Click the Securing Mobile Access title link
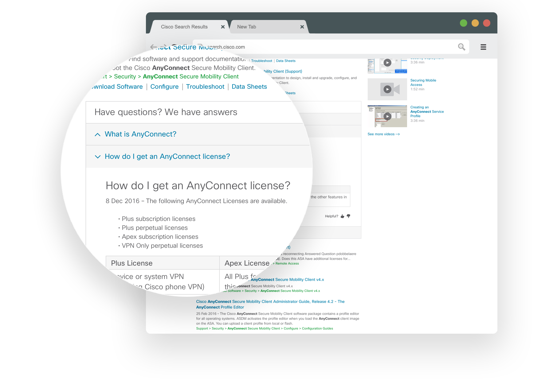The width and height of the screenshot is (553, 392). coord(423,83)
